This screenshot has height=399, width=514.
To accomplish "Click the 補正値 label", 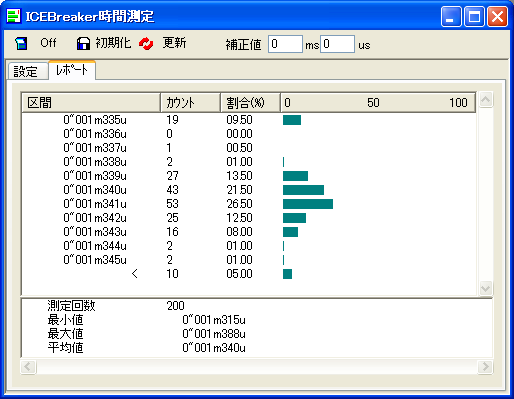I will (243, 44).
